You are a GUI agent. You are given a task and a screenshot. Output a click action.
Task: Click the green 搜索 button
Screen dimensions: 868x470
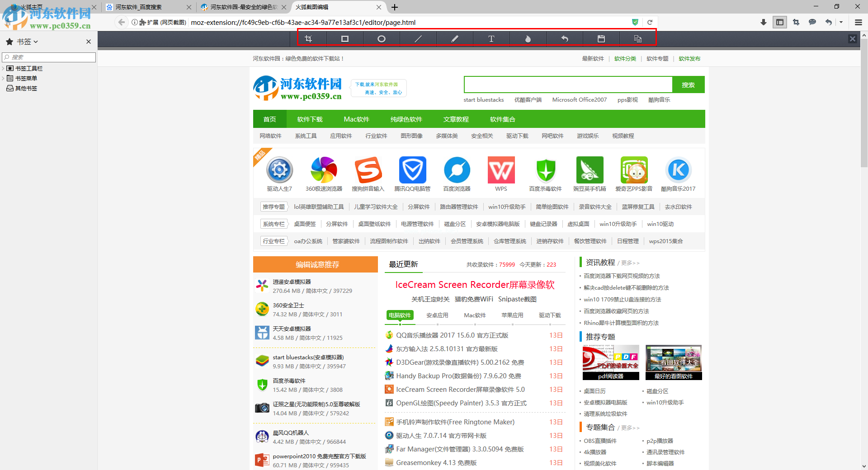click(x=688, y=85)
